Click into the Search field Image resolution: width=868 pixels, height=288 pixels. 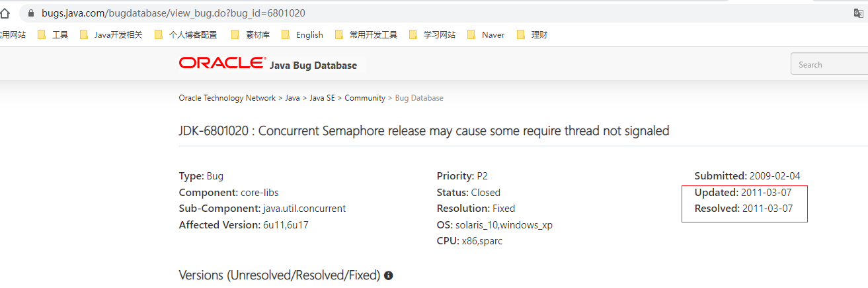829,65
